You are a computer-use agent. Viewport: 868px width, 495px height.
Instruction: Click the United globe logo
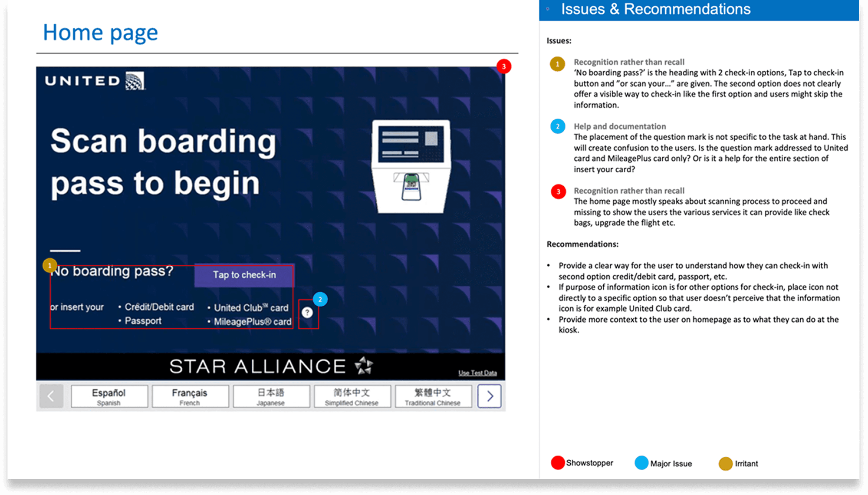coord(135,81)
